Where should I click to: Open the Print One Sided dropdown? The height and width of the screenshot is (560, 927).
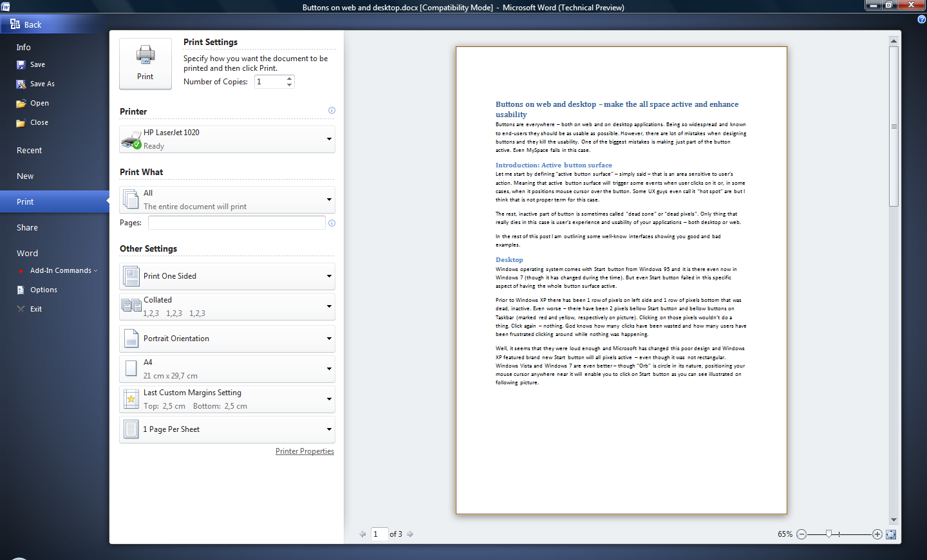point(227,276)
